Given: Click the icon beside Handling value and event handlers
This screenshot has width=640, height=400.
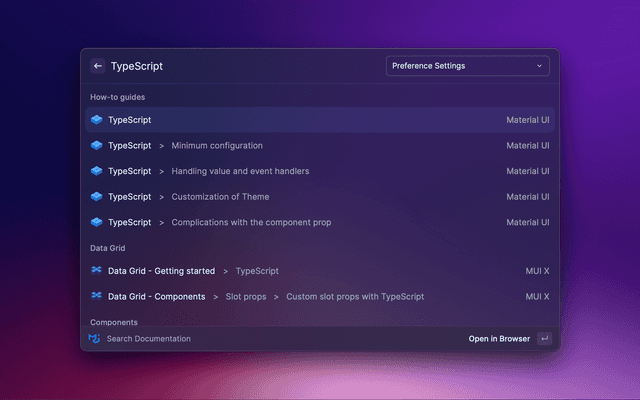Looking at the screenshot, I should pos(96,171).
